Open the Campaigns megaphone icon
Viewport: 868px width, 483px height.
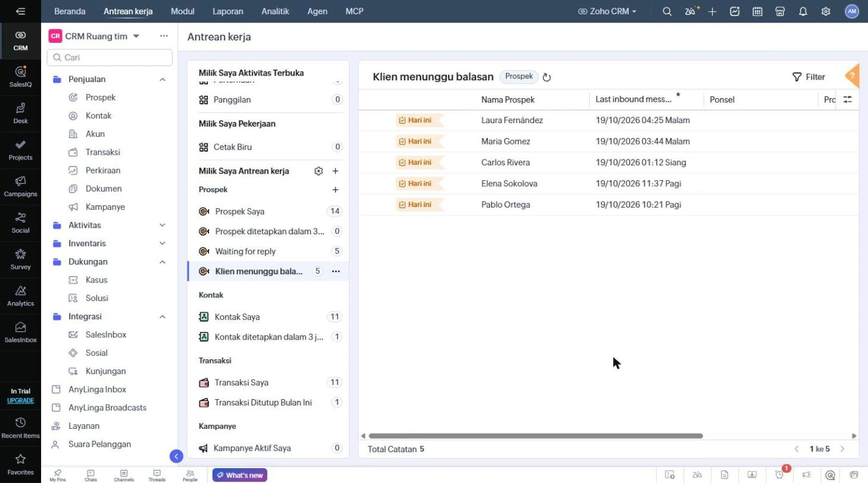(x=20, y=186)
